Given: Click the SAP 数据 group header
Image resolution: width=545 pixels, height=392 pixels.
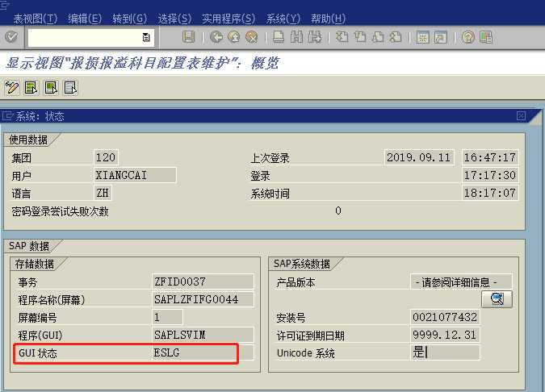Looking at the screenshot, I should pos(29,246).
